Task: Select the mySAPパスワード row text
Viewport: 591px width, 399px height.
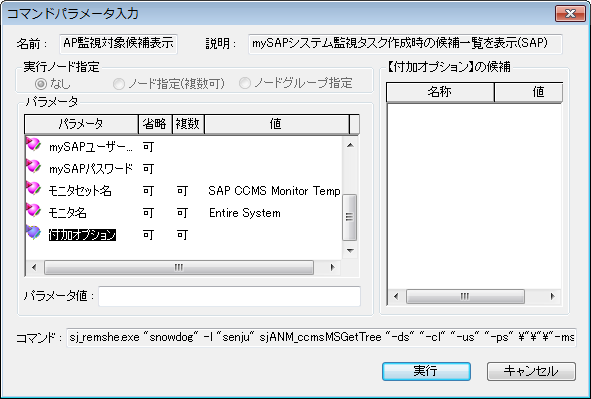Action: coord(91,169)
